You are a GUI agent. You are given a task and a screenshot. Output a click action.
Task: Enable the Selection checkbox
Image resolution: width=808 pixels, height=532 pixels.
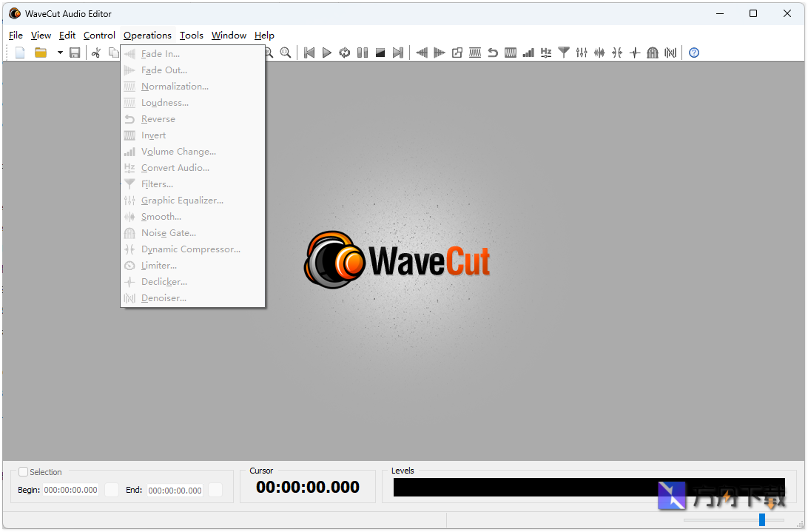click(x=23, y=471)
